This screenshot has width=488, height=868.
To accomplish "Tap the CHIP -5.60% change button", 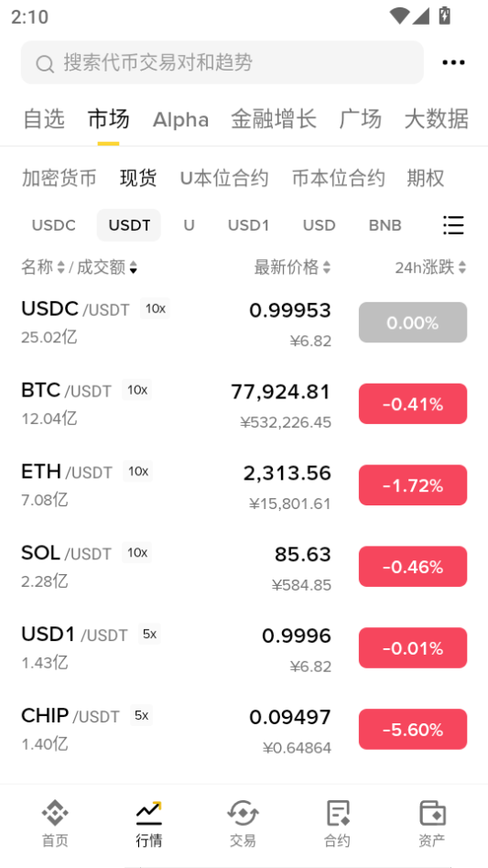I will pyautogui.click(x=413, y=730).
